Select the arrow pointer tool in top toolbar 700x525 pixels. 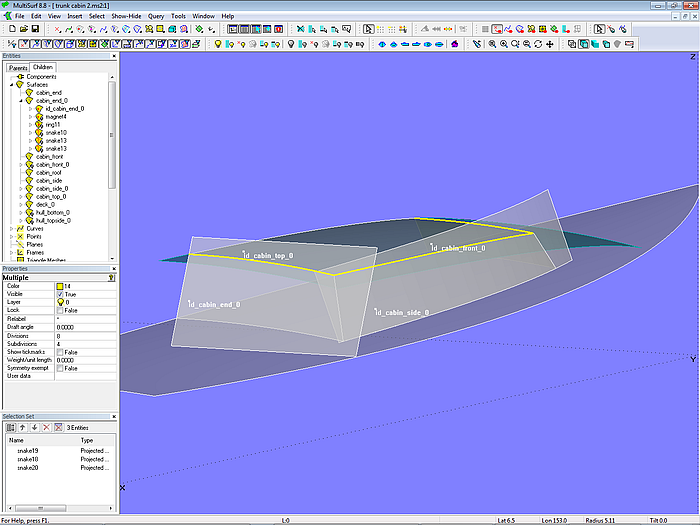[x=368, y=29]
